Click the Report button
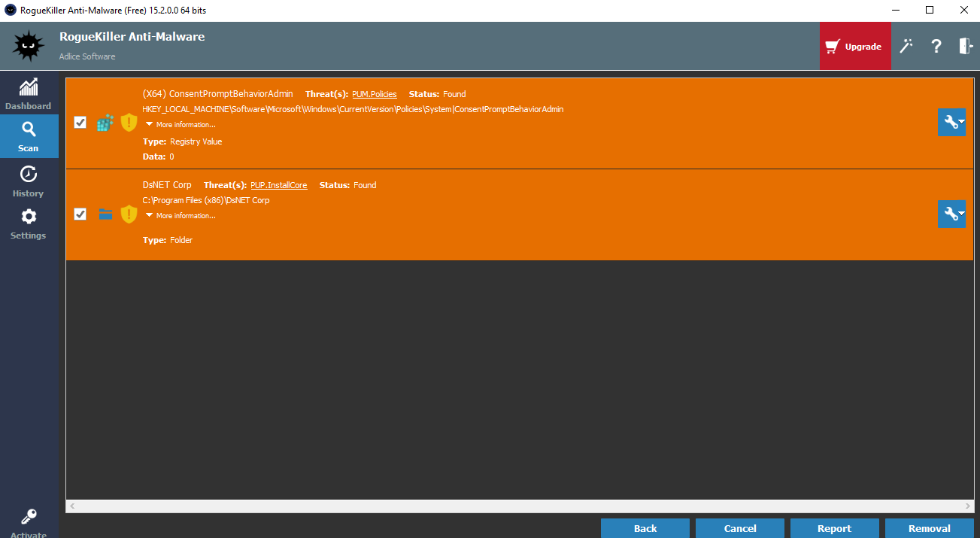 click(835, 528)
